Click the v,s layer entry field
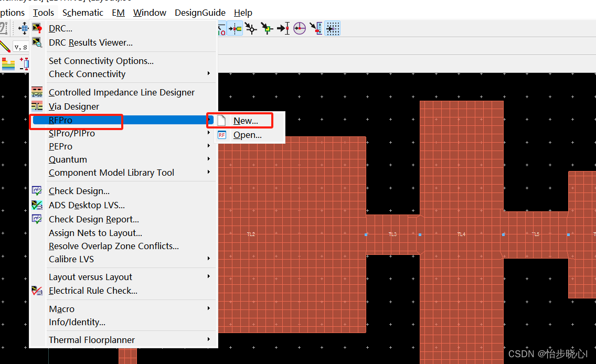Viewport: 596px width, 364px height. click(x=21, y=47)
